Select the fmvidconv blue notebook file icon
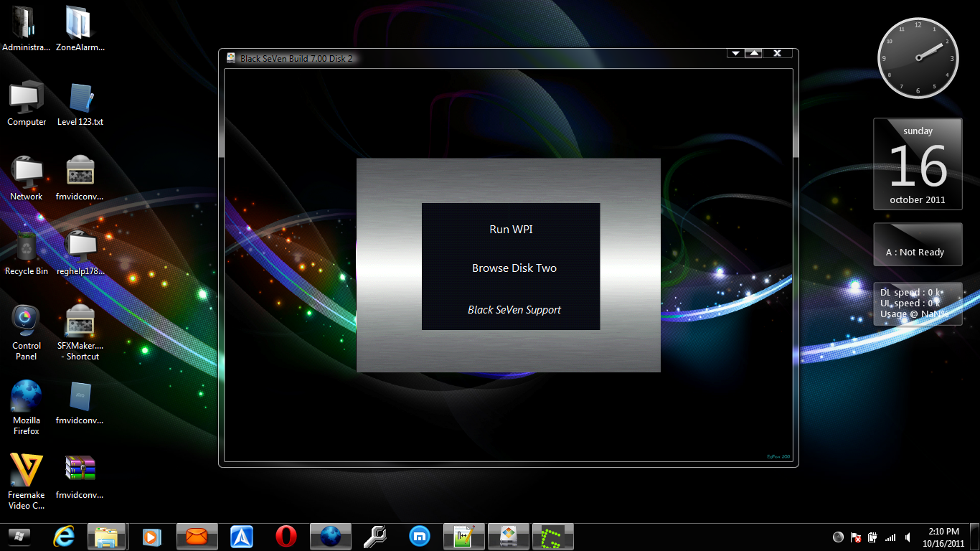The image size is (980, 551). (x=80, y=402)
